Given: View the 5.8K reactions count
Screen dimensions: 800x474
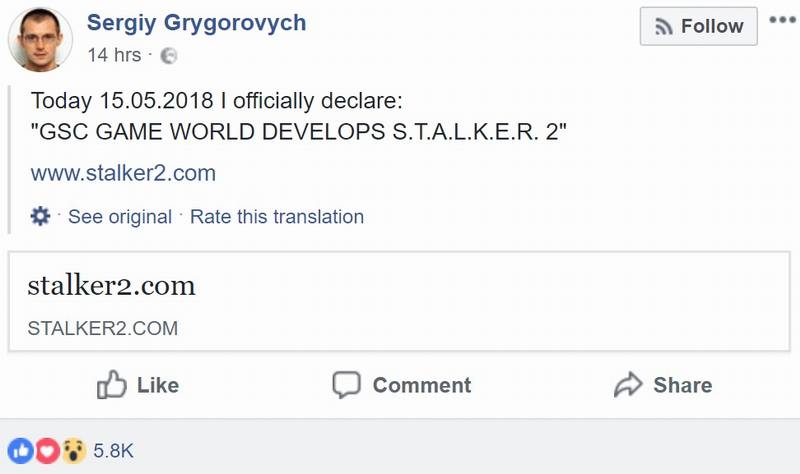Looking at the screenshot, I should pos(113,452).
